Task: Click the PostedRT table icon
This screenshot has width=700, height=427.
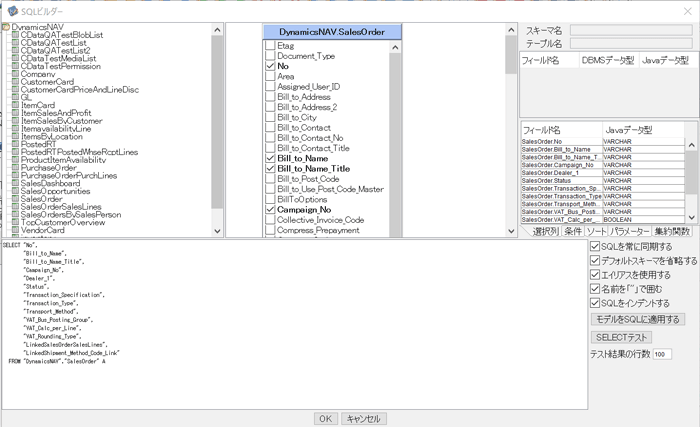Action: pyautogui.click(x=15, y=144)
